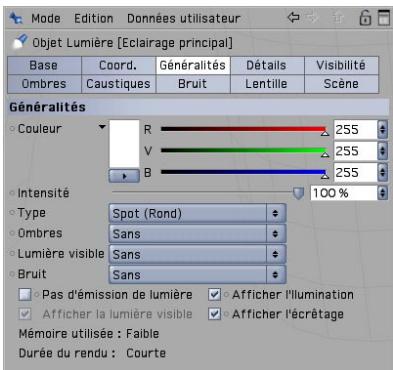The height and width of the screenshot is (370, 393).
Task: Click the light object icon
Action: click(x=20, y=42)
